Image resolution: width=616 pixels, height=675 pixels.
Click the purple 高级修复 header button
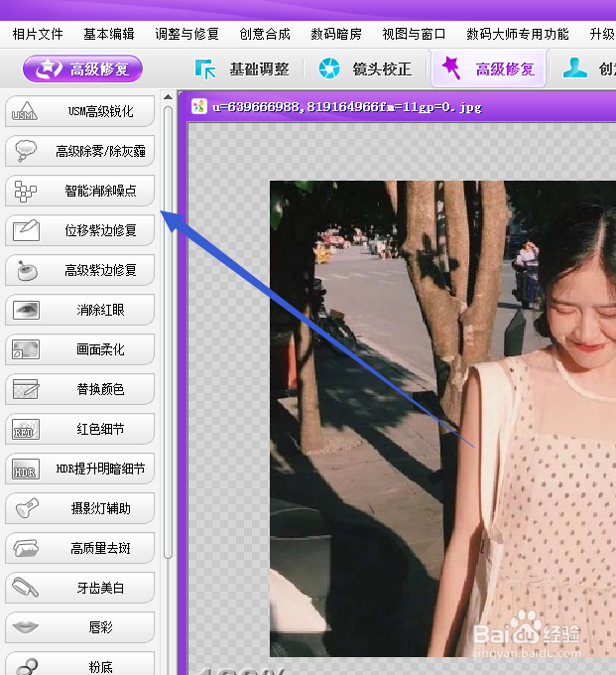coord(82,68)
